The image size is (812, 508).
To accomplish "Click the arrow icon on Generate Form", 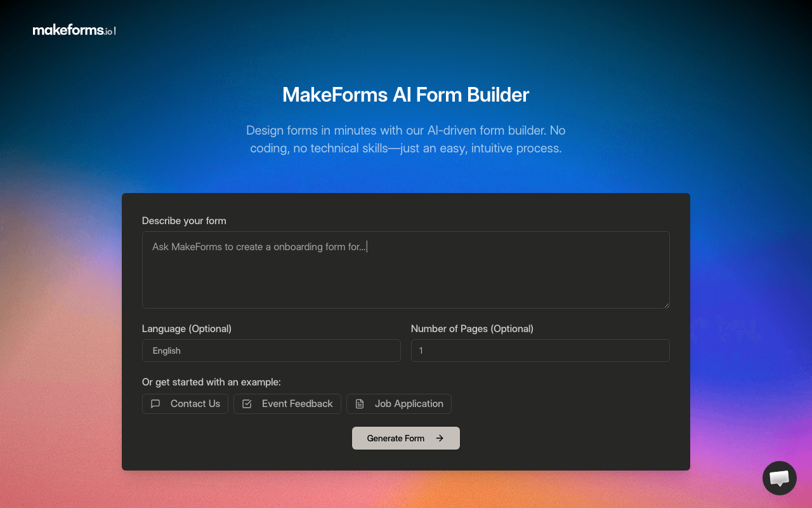I will click(440, 438).
